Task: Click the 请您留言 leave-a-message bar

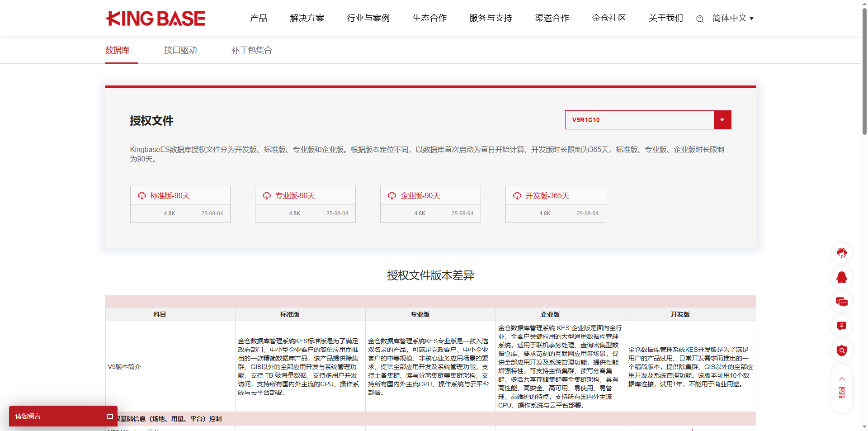Action: point(63,416)
